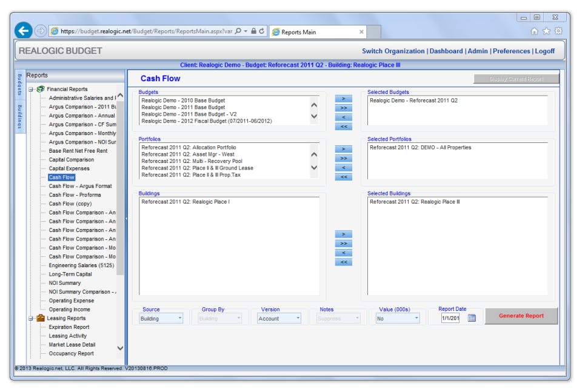Click the browser forward arrow button
The image size is (582, 392).
click(x=41, y=31)
